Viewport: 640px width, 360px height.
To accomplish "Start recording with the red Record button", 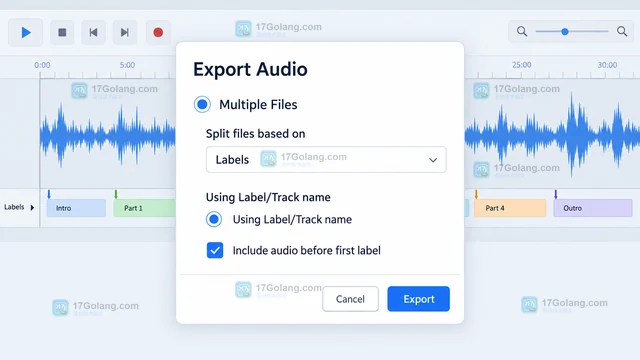I will pos(158,32).
